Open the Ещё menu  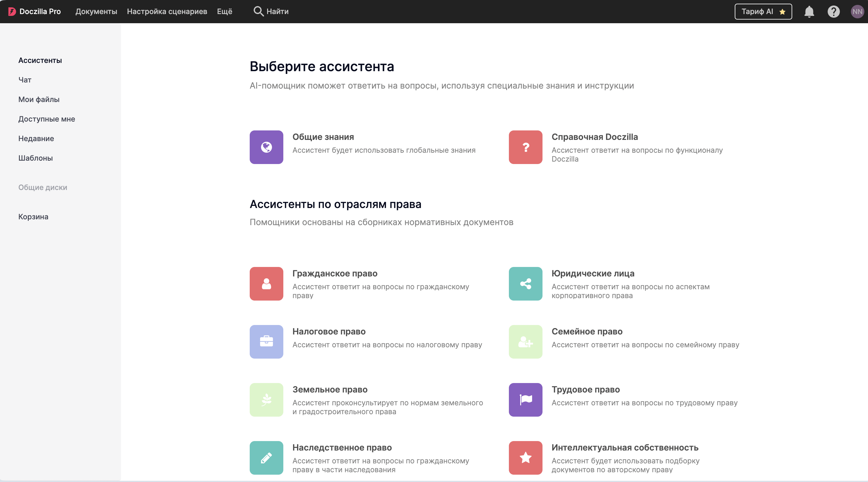(x=224, y=11)
